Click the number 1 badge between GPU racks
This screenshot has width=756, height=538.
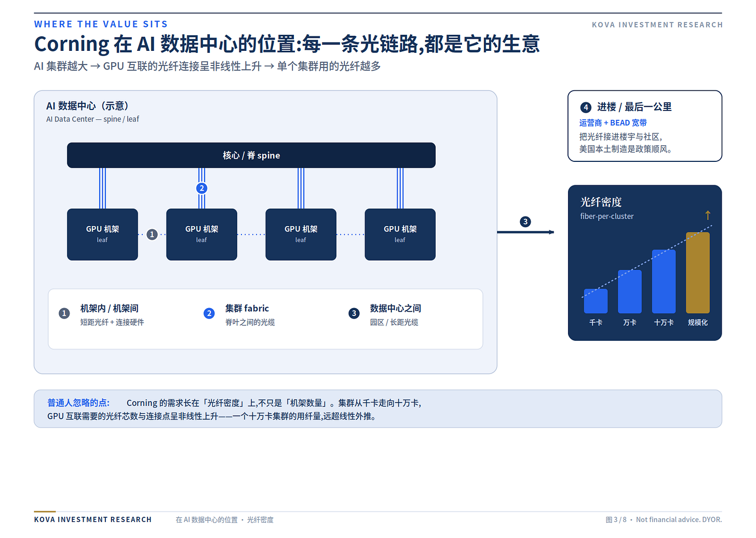coord(152,234)
